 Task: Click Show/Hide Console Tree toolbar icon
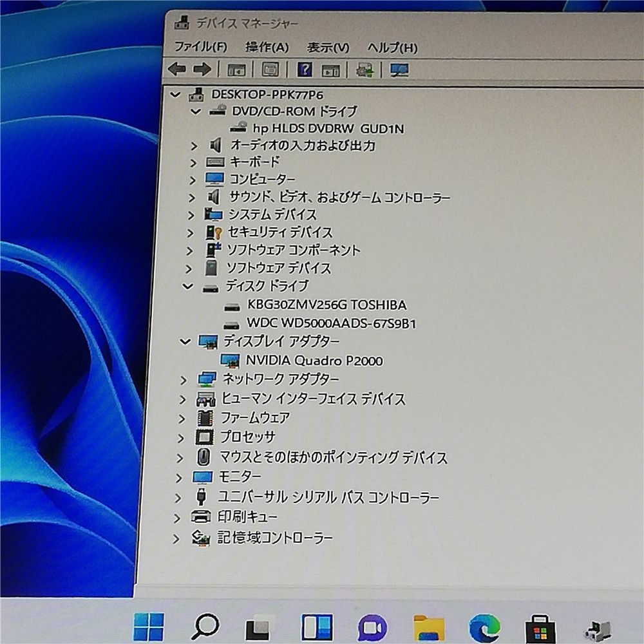[x=236, y=70]
